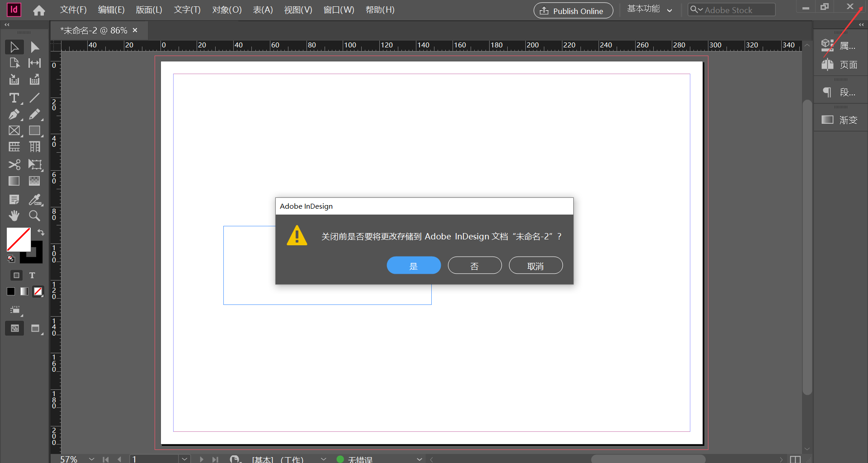Toggle formatting affects container
The image size is (868, 463).
pos(16,275)
